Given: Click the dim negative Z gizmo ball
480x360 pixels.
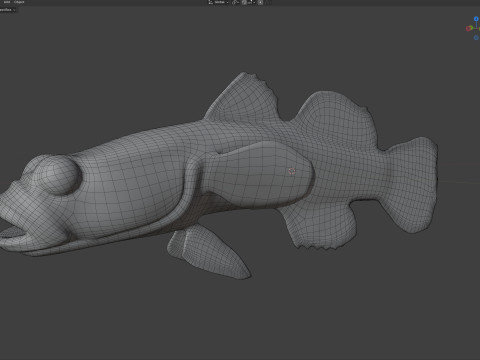Looking at the screenshot, I should (x=476, y=38).
